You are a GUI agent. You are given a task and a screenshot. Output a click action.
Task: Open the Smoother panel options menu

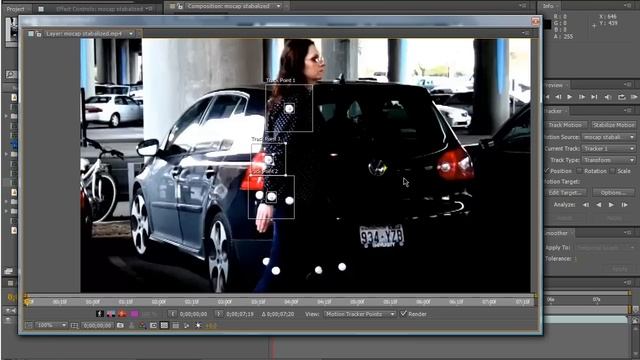click(x=627, y=233)
